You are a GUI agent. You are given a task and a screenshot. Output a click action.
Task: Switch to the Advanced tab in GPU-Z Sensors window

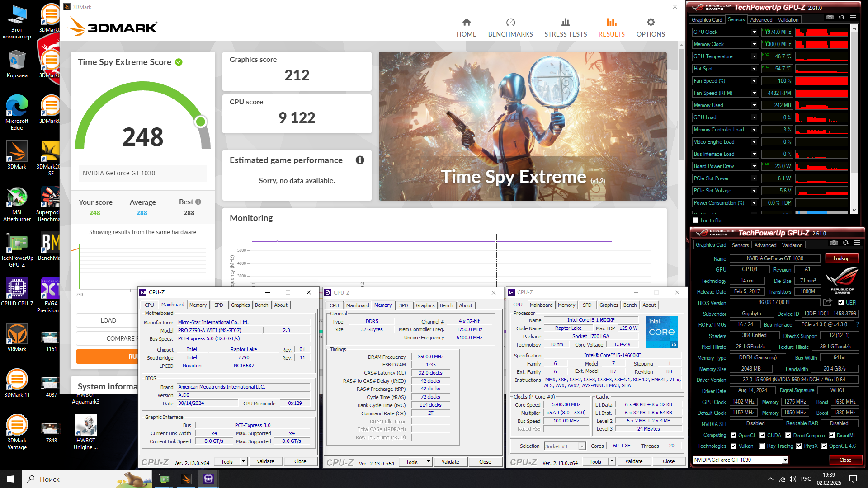(x=761, y=20)
